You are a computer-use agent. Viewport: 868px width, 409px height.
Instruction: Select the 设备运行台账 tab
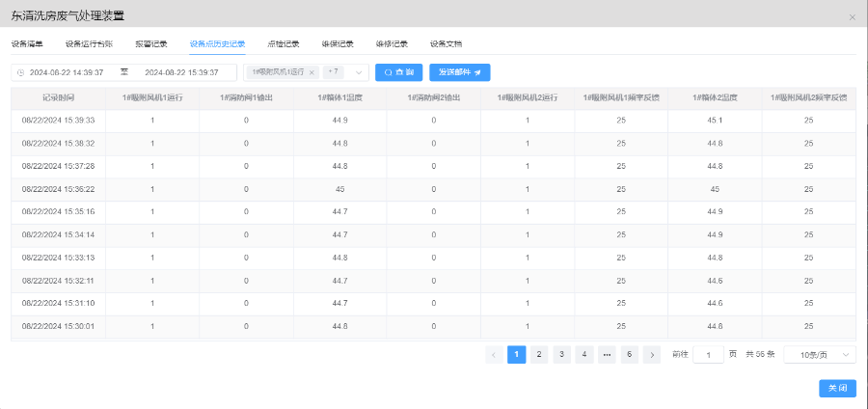(x=89, y=43)
